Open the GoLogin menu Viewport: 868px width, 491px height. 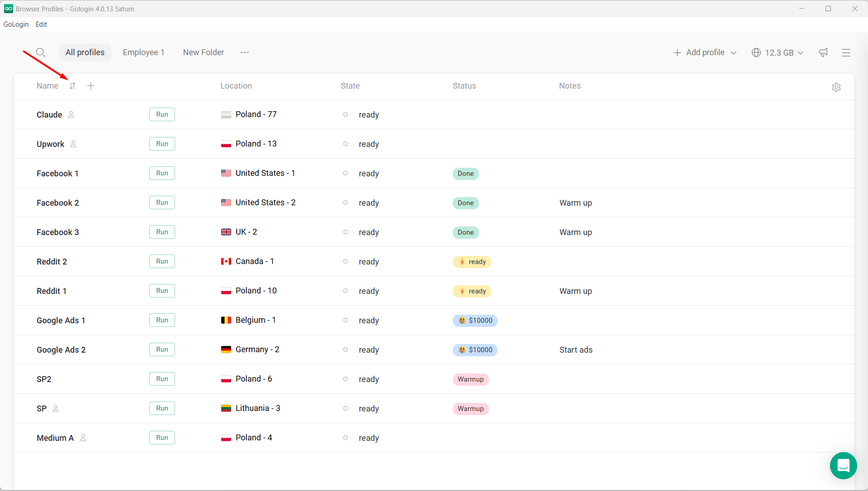[x=16, y=24]
